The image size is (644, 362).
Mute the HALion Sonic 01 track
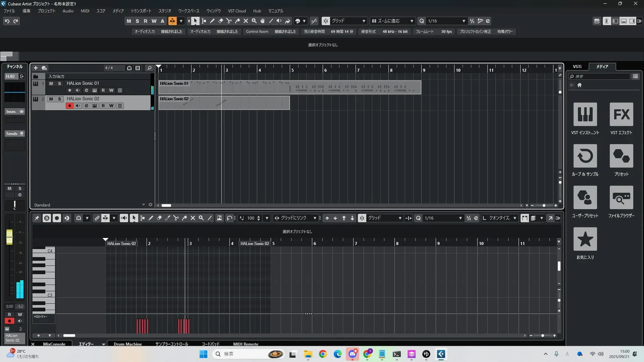[51, 83]
